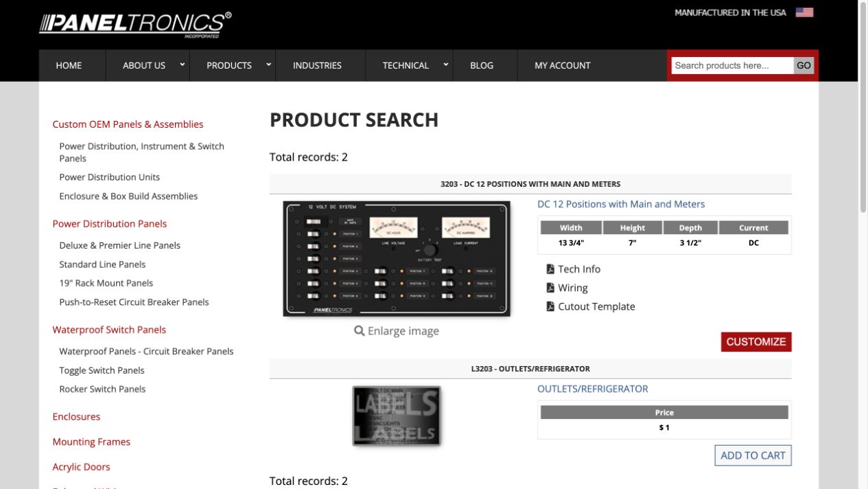Expand the Products dropdown arrow

268,65
